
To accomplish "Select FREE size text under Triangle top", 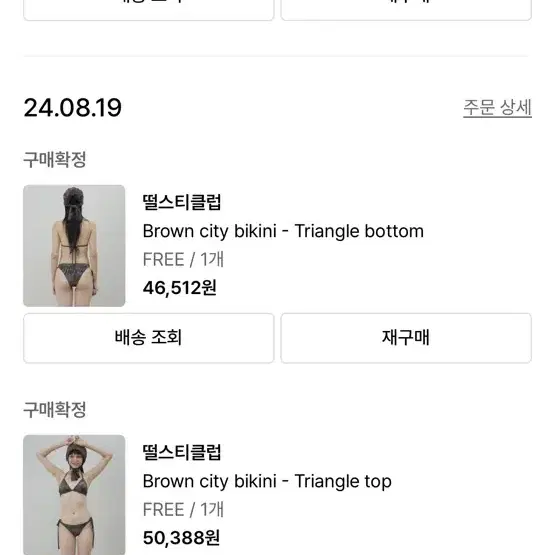I will [x=164, y=509].
